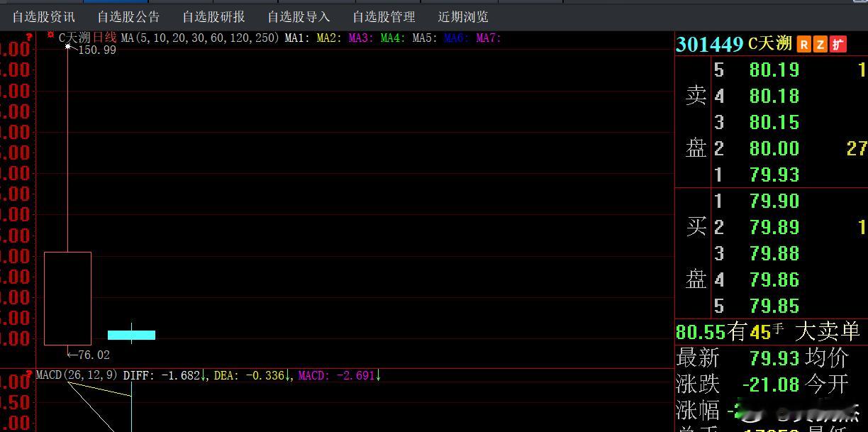Click the stock code 301449

[710, 44]
